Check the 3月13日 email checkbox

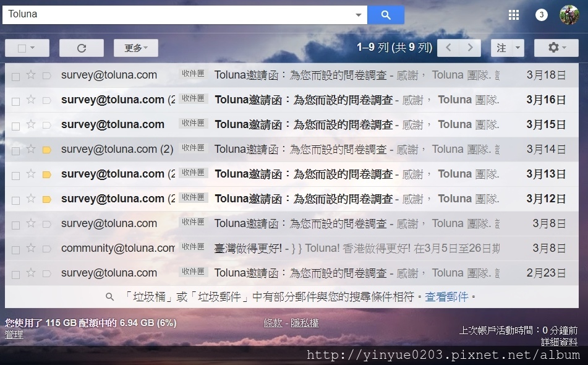coord(15,176)
